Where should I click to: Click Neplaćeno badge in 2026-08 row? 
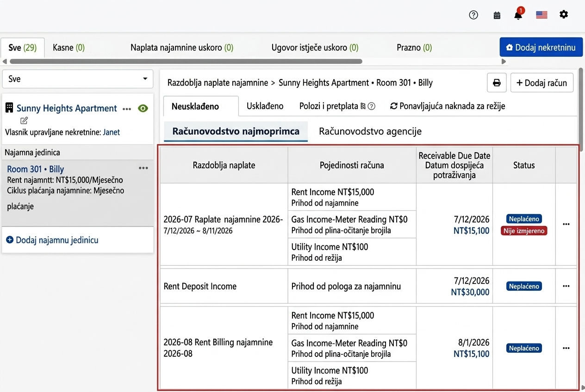[x=524, y=348]
